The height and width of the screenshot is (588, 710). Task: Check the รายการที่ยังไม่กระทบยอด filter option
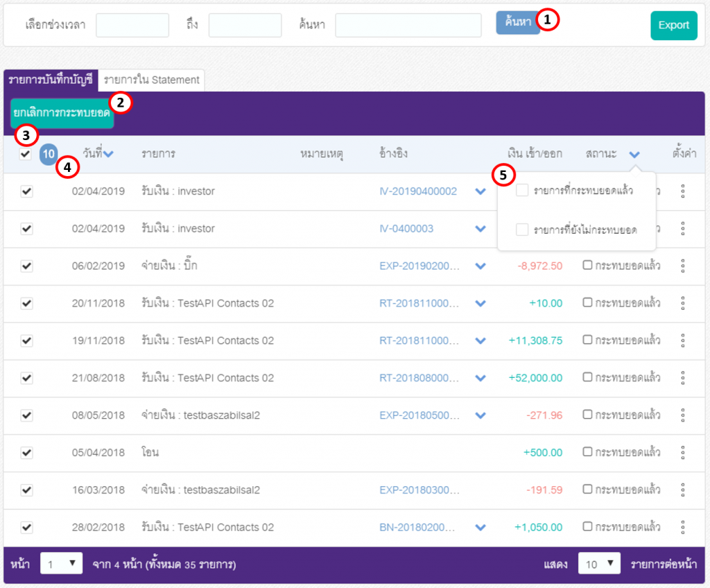[x=522, y=230]
